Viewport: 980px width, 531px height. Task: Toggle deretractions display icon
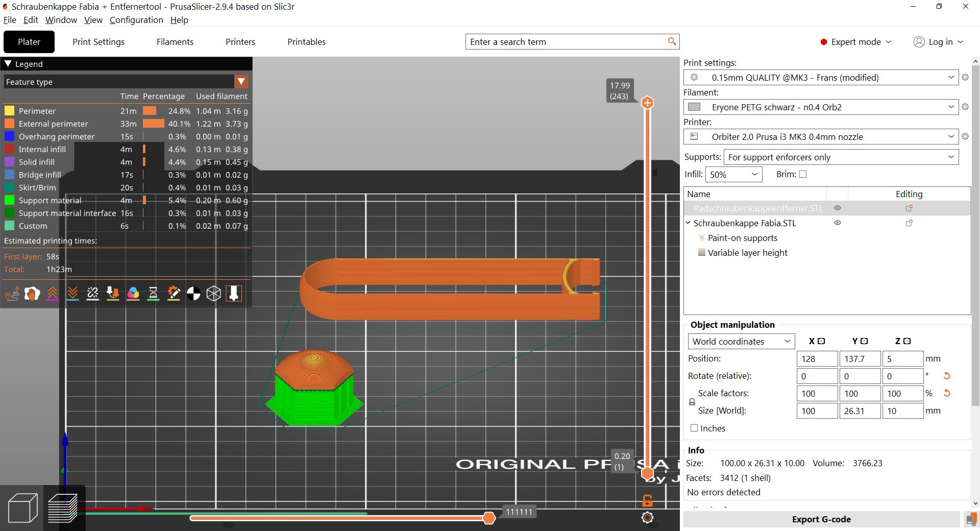coord(72,294)
